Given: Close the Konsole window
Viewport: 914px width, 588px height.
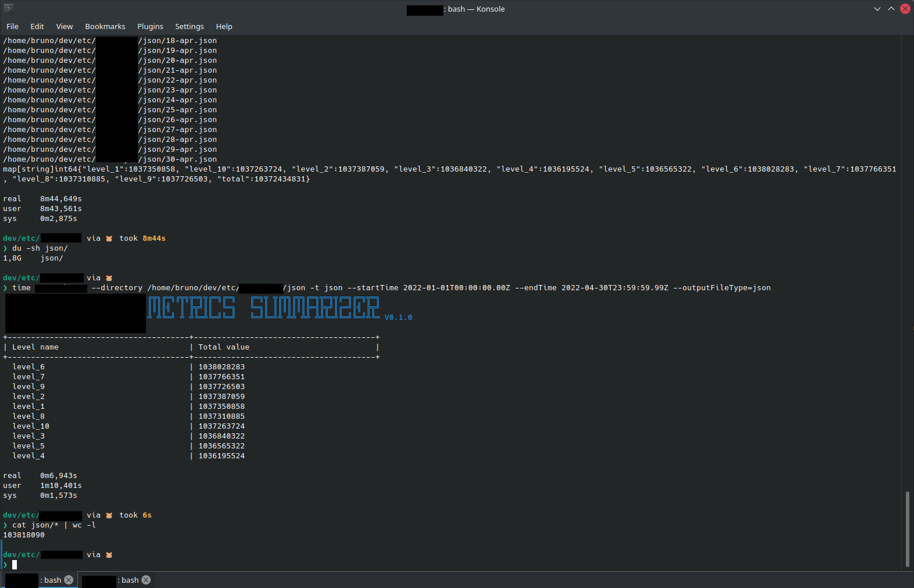Looking at the screenshot, I should pos(905,9).
